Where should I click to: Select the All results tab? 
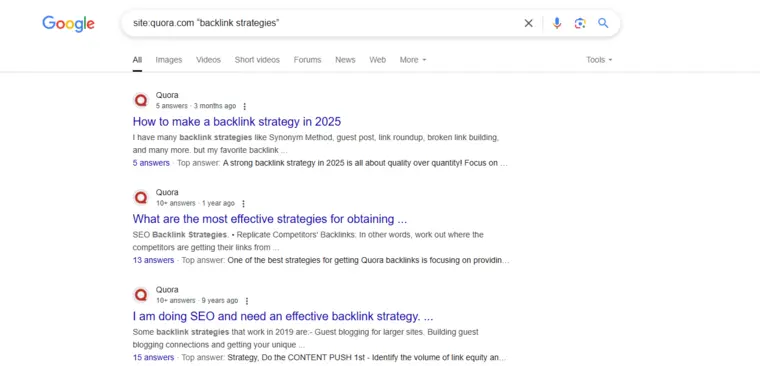137,60
